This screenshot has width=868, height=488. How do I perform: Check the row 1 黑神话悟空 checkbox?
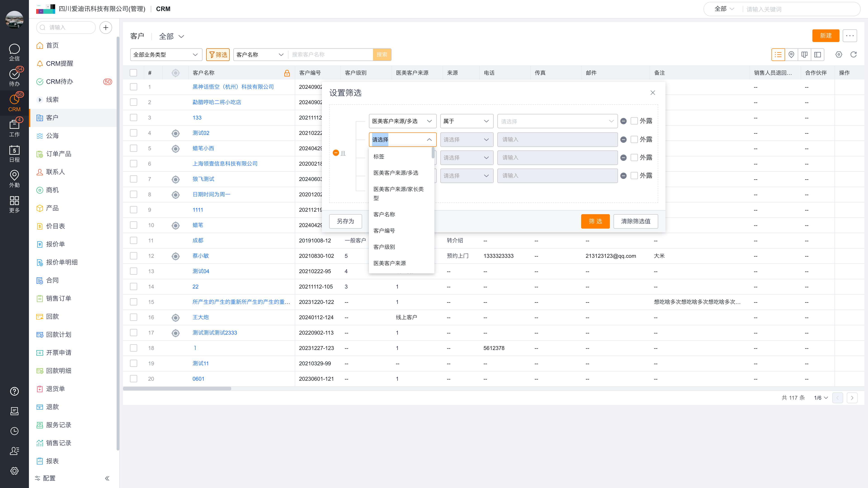click(133, 87)
